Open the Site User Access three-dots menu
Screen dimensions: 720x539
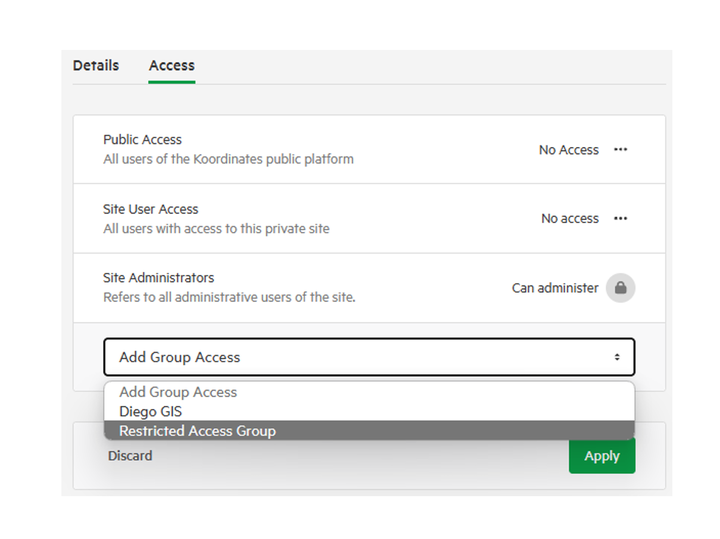(620, 219)
